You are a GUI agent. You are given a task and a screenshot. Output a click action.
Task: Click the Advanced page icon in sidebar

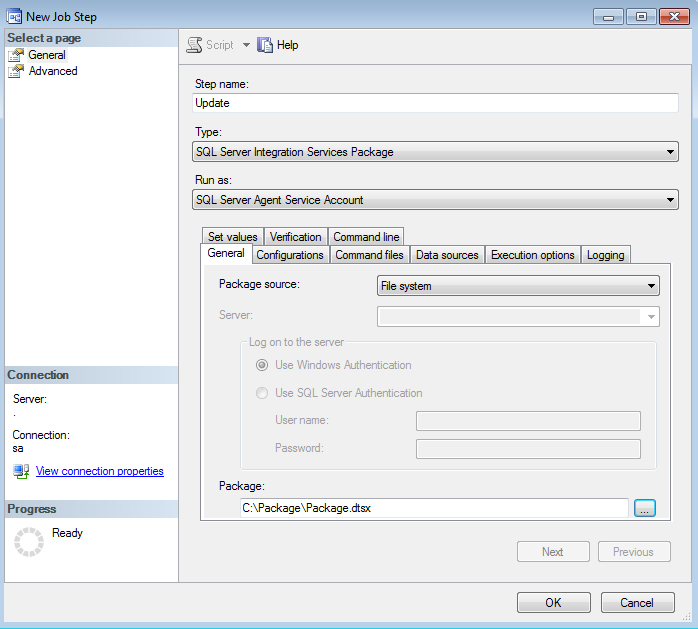[x=16, y=71]
